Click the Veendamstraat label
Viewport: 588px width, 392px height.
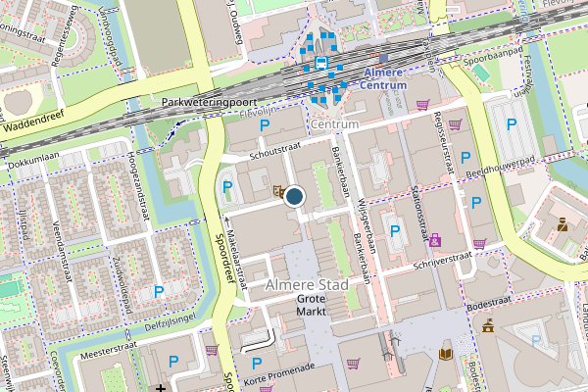(x=62, y=252)
